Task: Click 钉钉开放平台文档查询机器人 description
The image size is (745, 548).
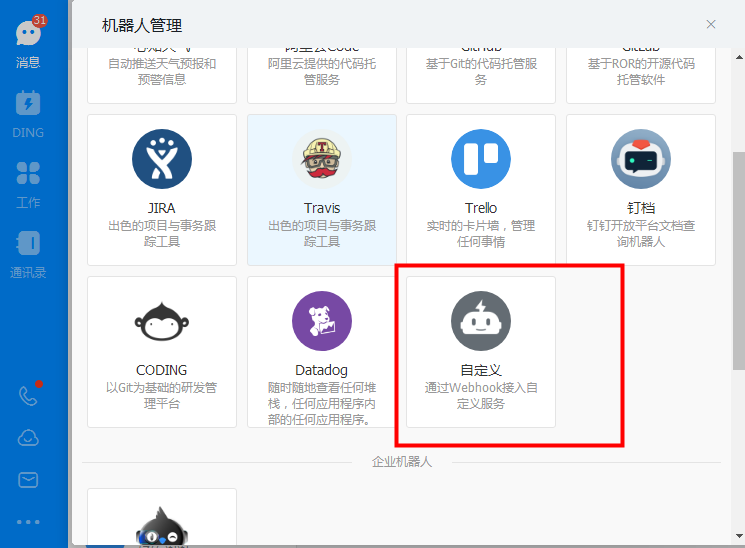Action: pyautogui.click(x=640, y=233)
